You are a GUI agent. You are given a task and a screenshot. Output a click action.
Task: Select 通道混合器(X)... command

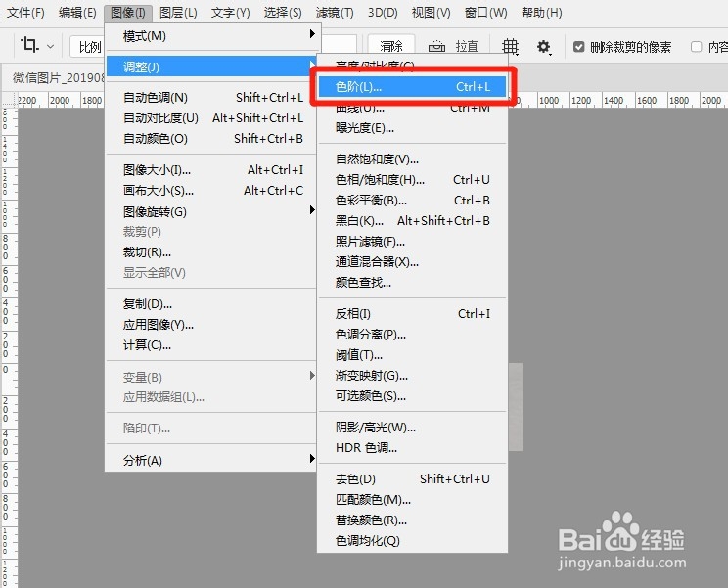coord(412,262)
